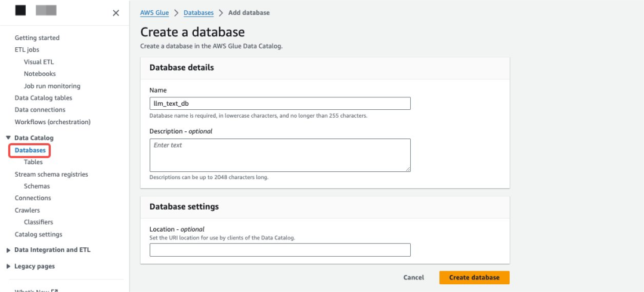
Task: Click Databases breadcrumb link
Action: point(199,13)
